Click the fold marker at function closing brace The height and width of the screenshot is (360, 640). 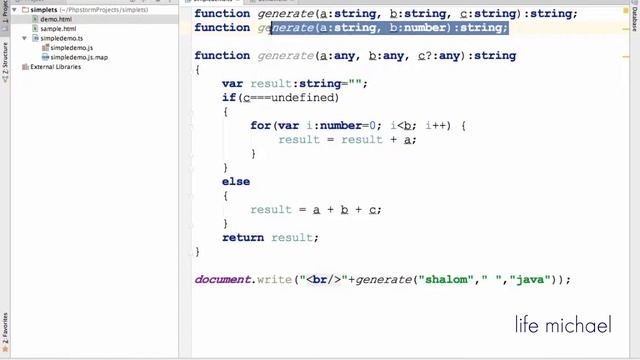(x=191, y=253)
